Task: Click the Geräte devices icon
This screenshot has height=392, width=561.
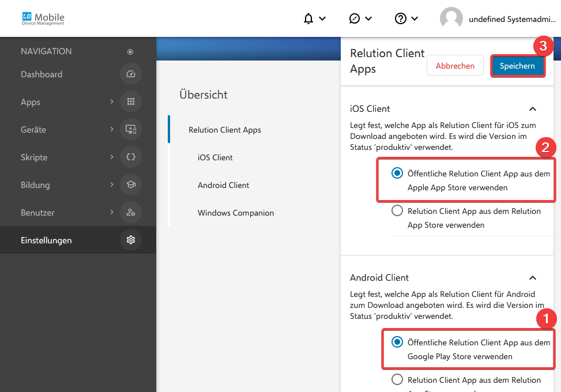Action: point(131,129)
